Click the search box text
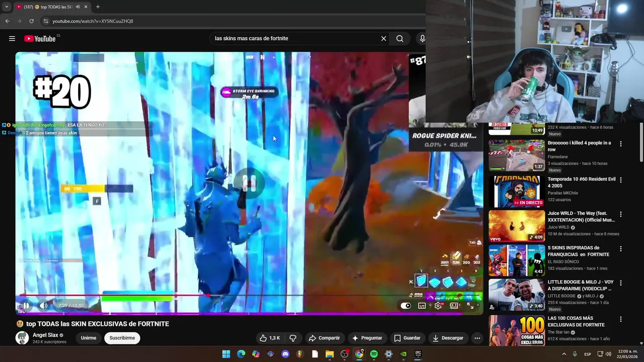644x362 pixels. (252, 38)
